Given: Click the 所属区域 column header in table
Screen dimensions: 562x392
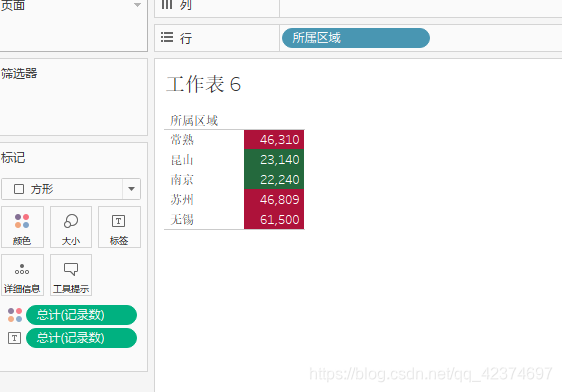Looking at the screenshot, I should pos(194,120).
